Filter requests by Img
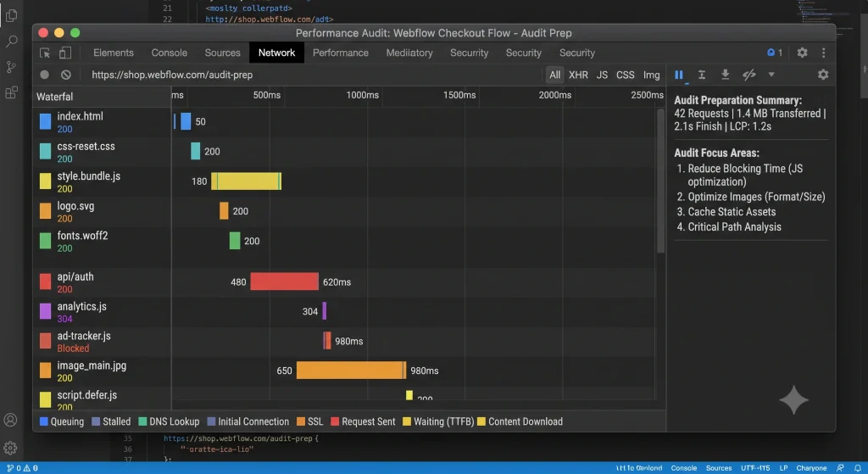Viewport: 868px width, 474px height. pos(652,75)
